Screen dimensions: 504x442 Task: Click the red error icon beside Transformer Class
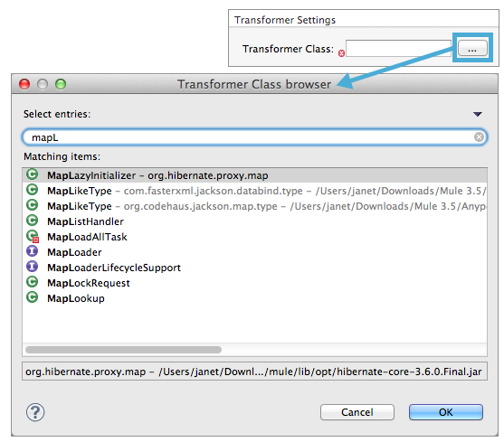point(341,53)
